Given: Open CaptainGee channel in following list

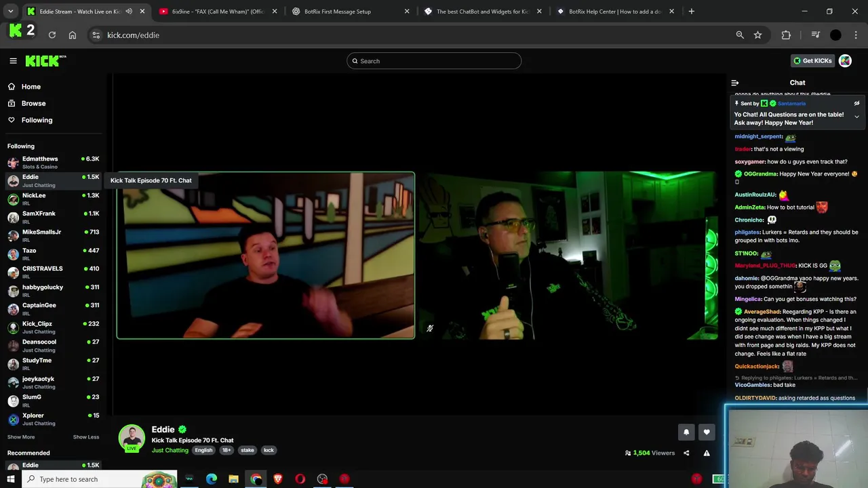Looking at the screenshot, I should tap(54, 309).
